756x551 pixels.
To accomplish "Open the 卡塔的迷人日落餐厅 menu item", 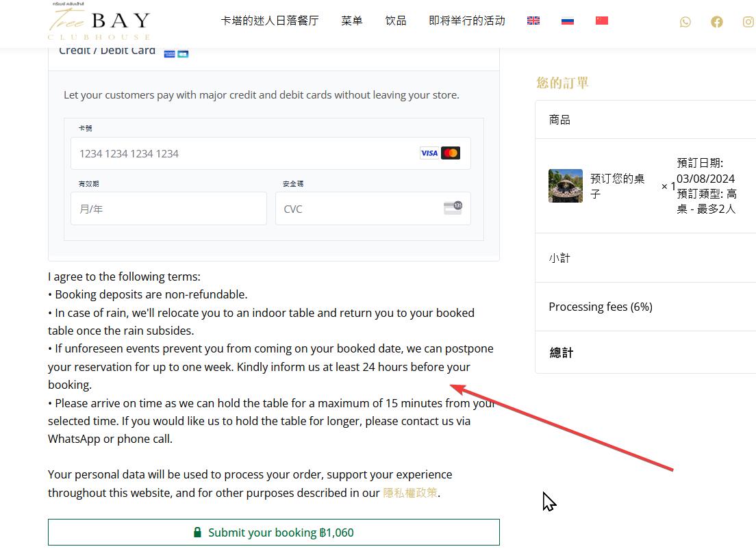I will coord(270,21).
